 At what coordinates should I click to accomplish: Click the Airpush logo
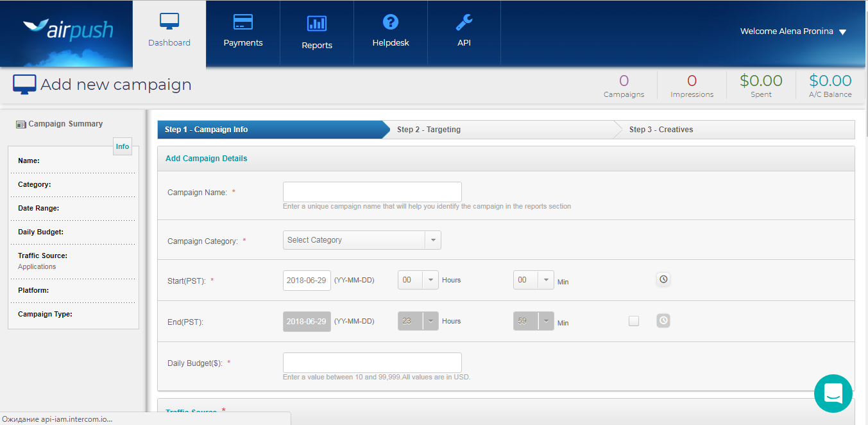pyautogui.click(x=68, y=30)
